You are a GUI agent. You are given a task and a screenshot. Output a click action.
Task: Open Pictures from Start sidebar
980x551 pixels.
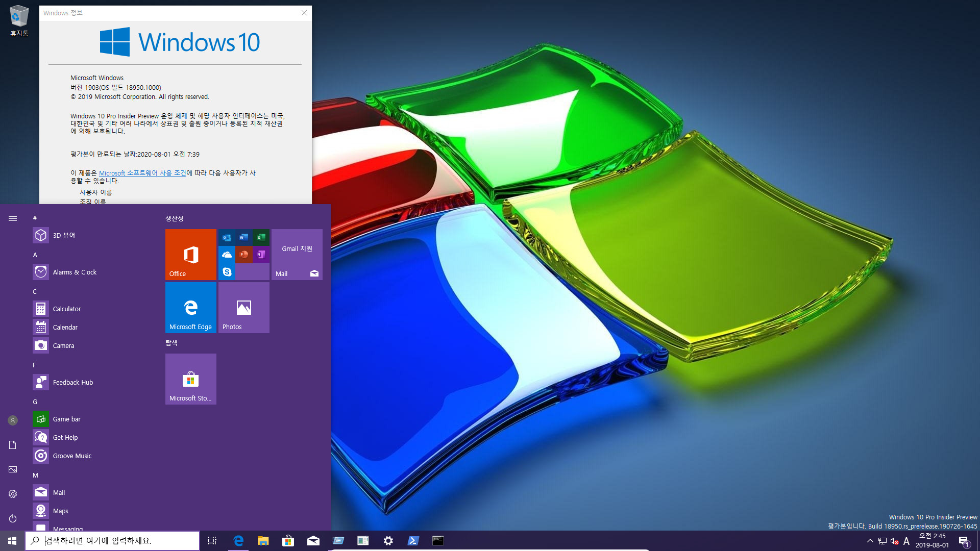[x=13, y=469]
